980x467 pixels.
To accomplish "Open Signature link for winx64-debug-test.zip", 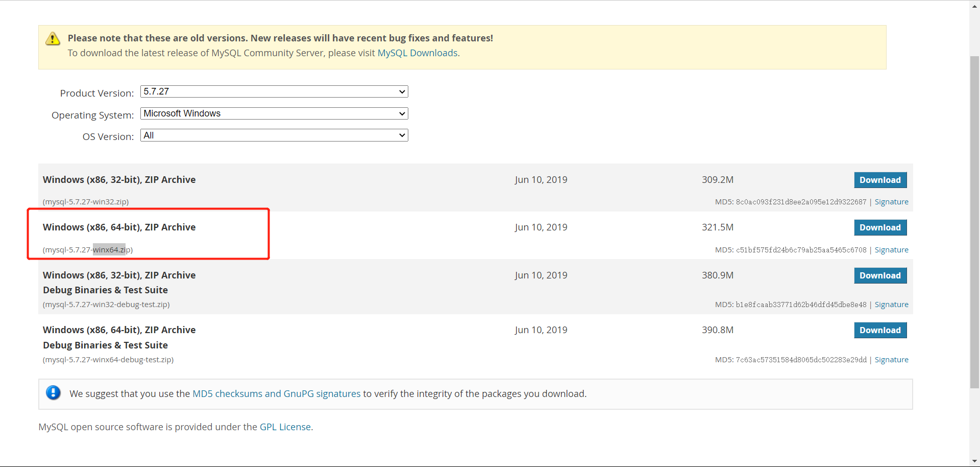I will [892, 360].
